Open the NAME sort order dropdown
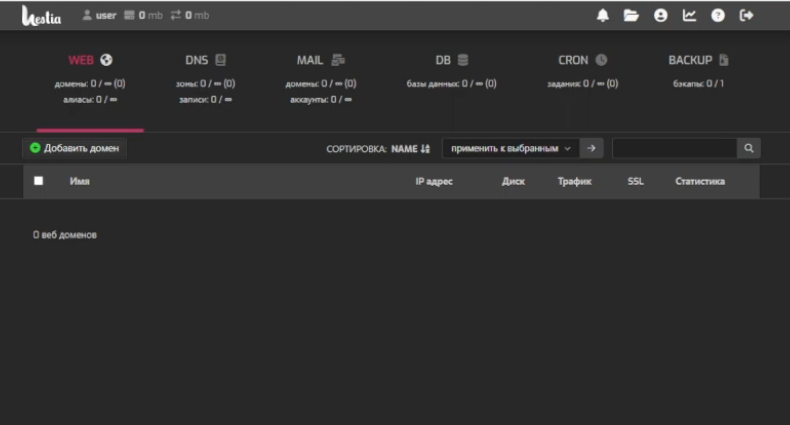 [410, 148]
